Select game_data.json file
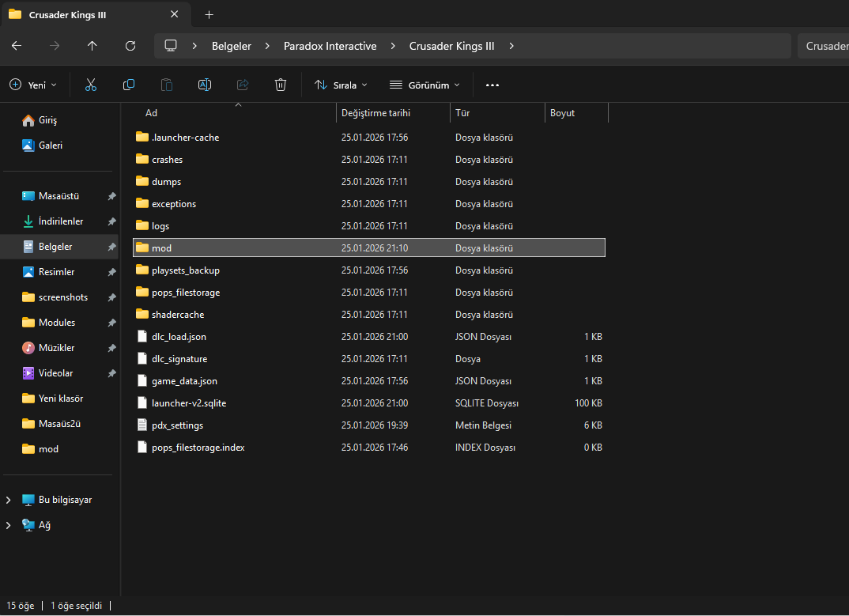 pos(369,381)
